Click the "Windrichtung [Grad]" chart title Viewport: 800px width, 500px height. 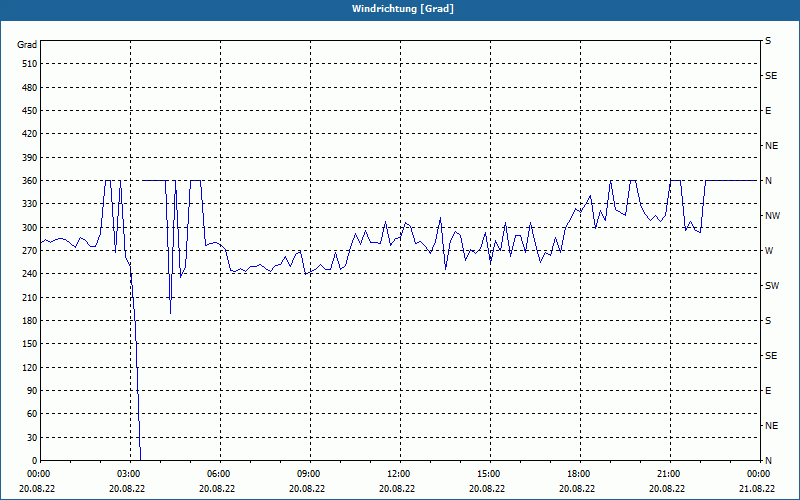403,9
